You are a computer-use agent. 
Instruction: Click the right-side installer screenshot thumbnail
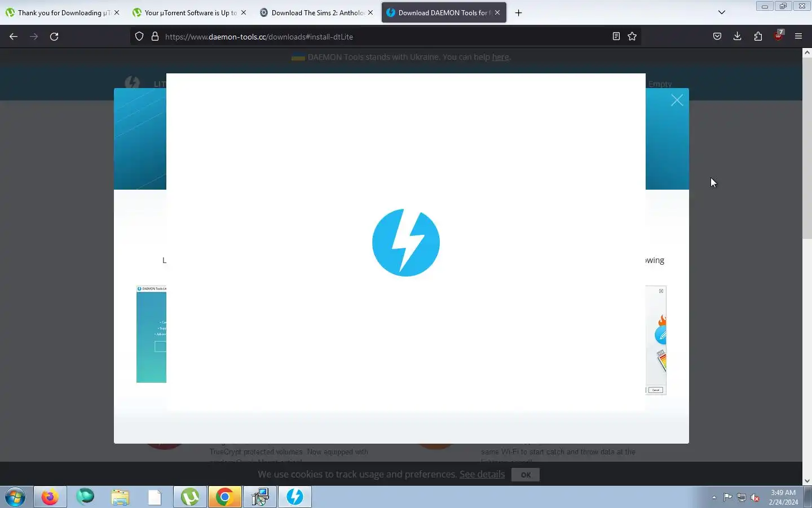(x=656, y=340)
